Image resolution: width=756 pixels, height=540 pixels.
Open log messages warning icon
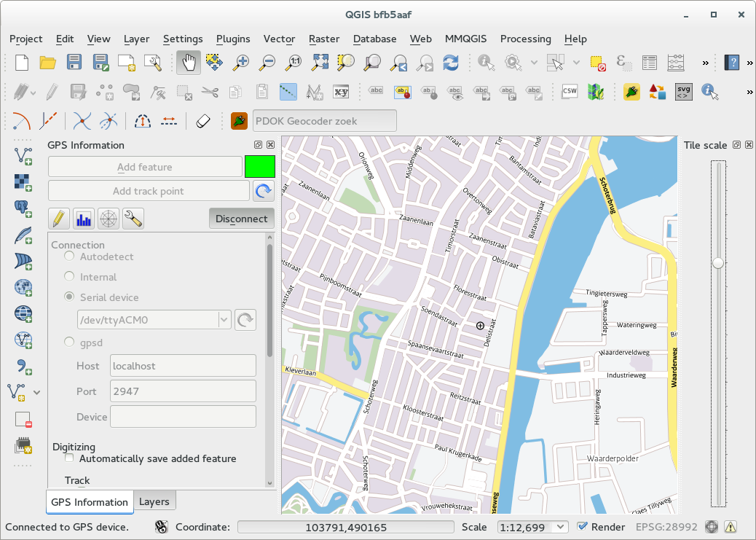pos(731,527)
